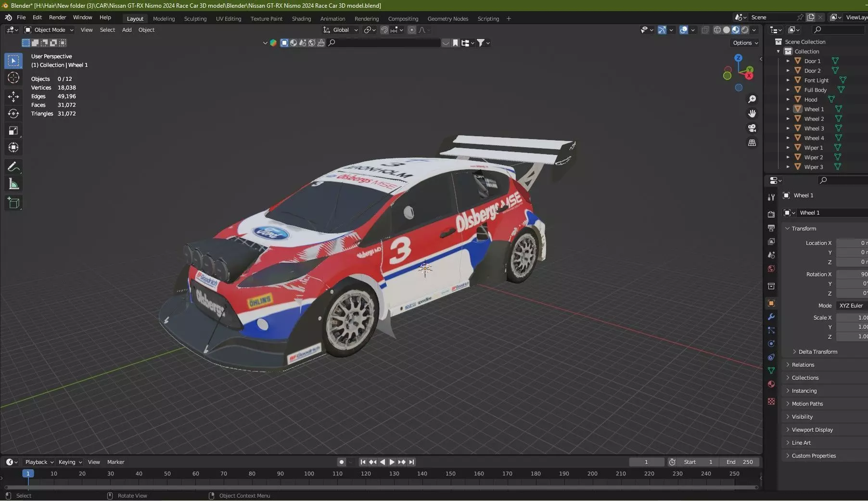Click the Rotation X value field
This screenshot has height=501, width=868.
tap(852, 274)
